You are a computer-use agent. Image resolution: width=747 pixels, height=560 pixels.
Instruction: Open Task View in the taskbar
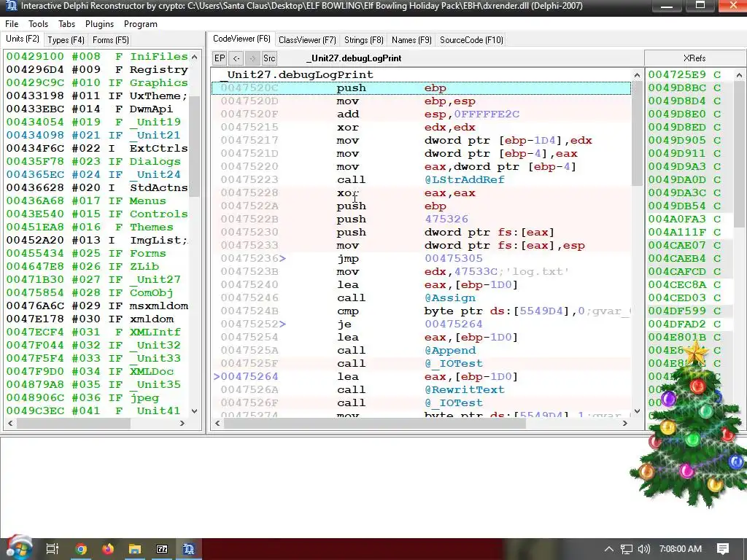coord(53,549)
